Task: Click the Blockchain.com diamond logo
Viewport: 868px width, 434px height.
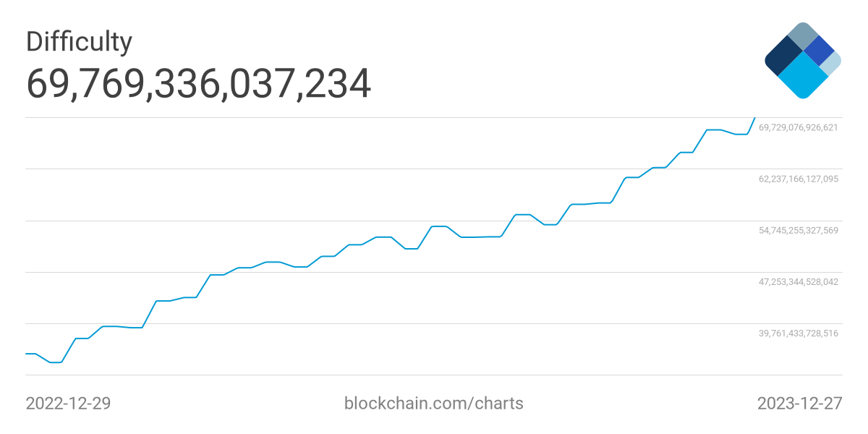Action: click(x=803, y=60)
